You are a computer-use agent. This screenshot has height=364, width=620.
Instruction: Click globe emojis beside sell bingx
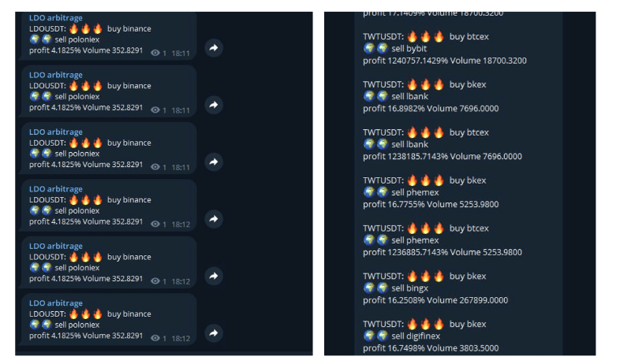pyautogui.click(x=375, y=288)
